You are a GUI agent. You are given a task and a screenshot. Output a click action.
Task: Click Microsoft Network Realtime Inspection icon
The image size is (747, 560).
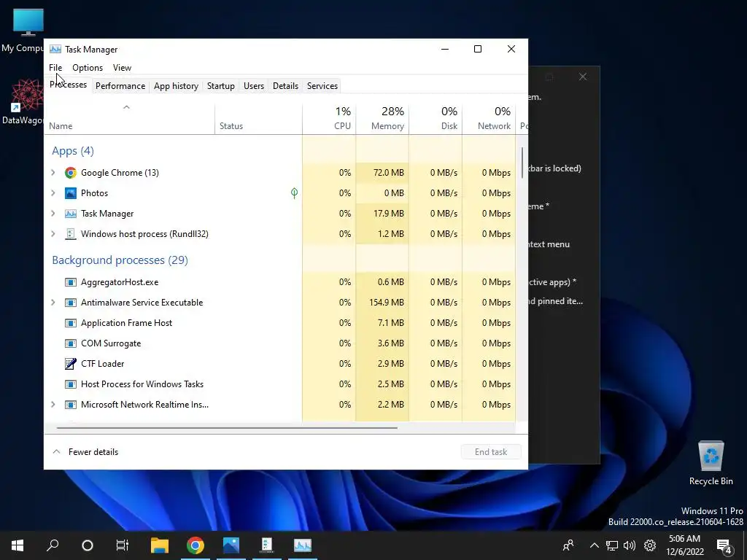71,405
